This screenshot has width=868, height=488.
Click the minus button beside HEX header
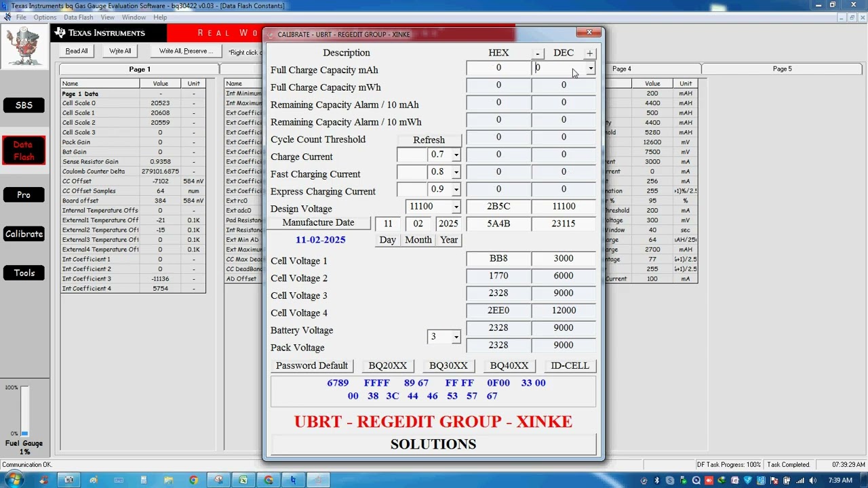pyautogui.click(x=538, y=53)
